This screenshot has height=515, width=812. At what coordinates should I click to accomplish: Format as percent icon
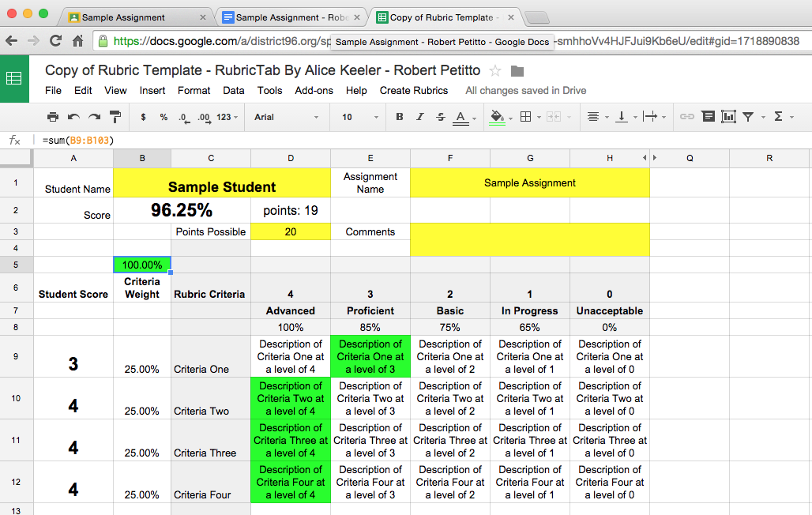click(x=164, y=117)
